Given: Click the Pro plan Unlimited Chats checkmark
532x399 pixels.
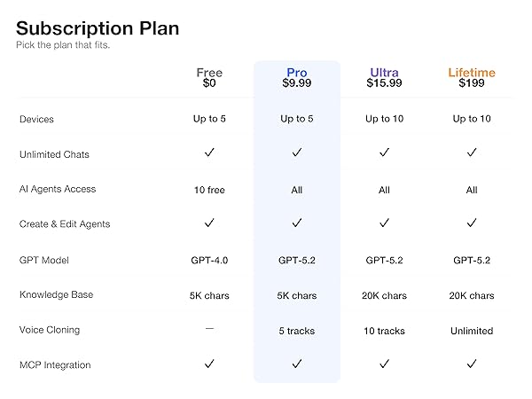Looking at the screenshot, I should click(x=297, y=153).
